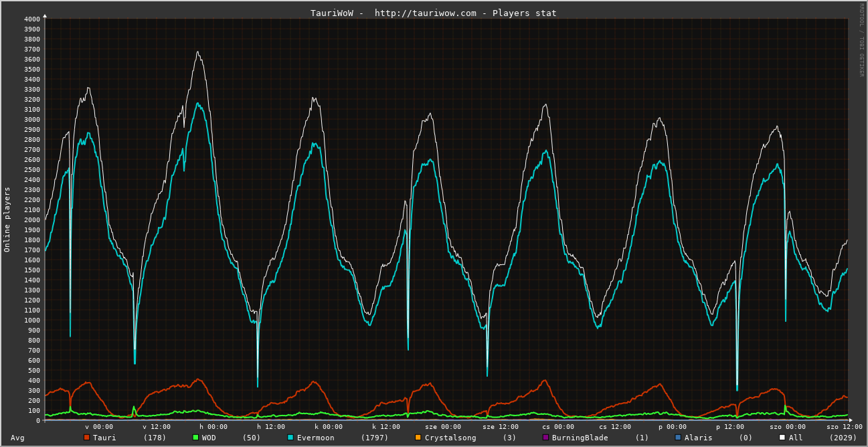Click the WOD average value (50)
This screenshot has width=868, height=447.
[x=252, y=438]
